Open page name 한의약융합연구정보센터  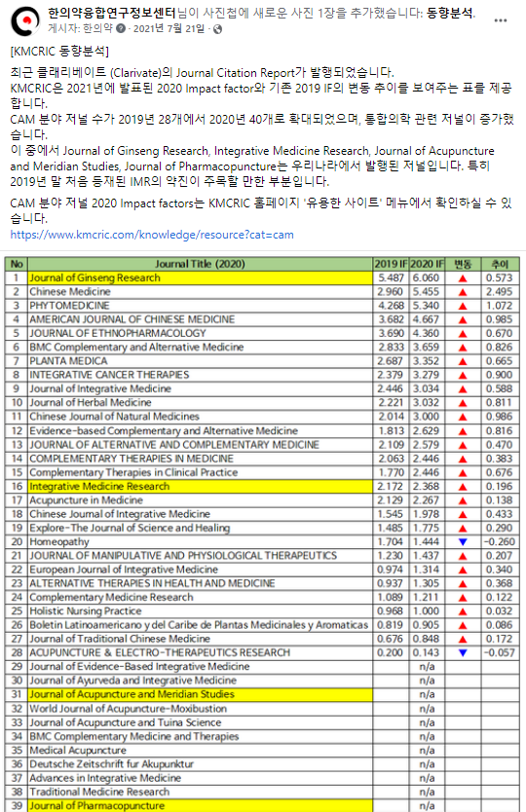click(x=112, y=13)
